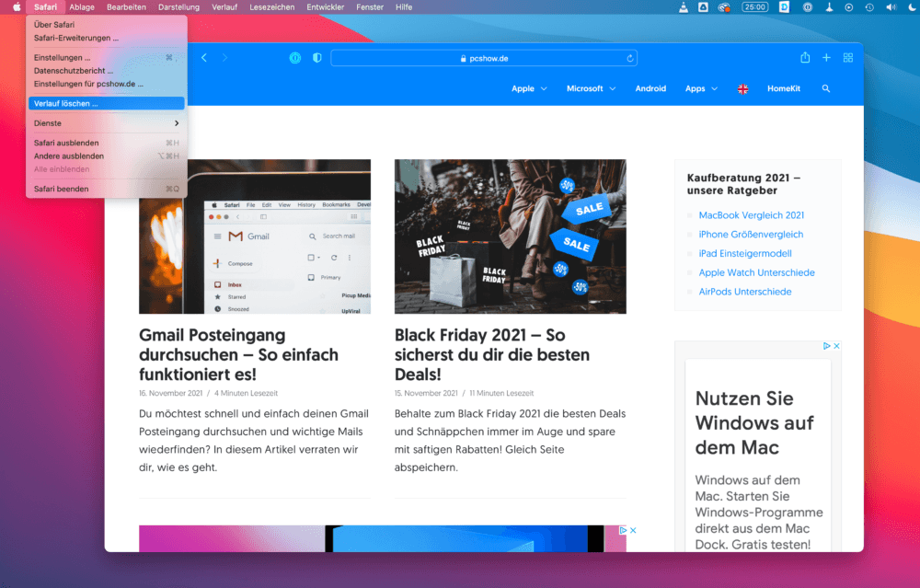Click the play circle menu bar icon
This screenshot has width=920, height=588.
click(849, 7)
